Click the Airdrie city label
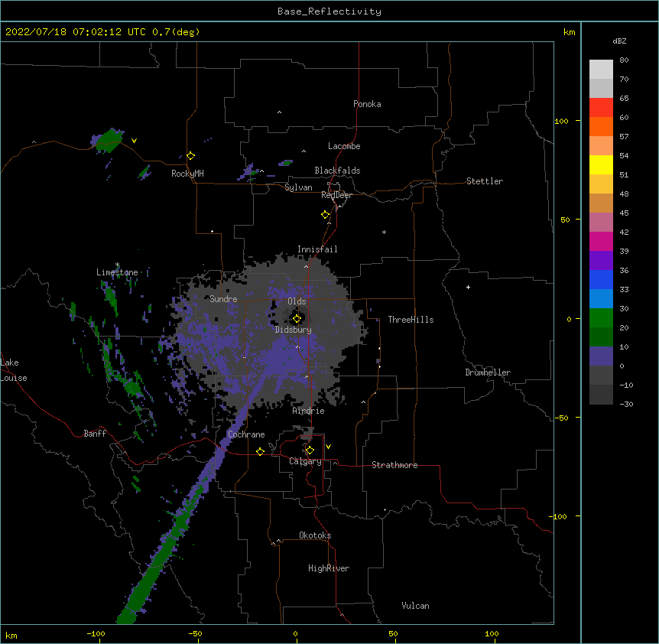Viewport: 659px width, 644px height. (x=309, y=411)
